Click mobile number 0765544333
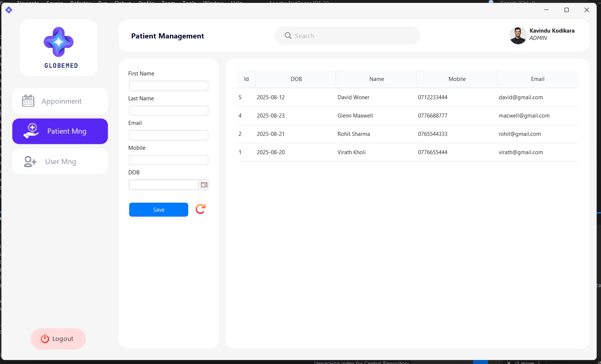The height and width of the screenshot is (364, 601). click(433, 134)
